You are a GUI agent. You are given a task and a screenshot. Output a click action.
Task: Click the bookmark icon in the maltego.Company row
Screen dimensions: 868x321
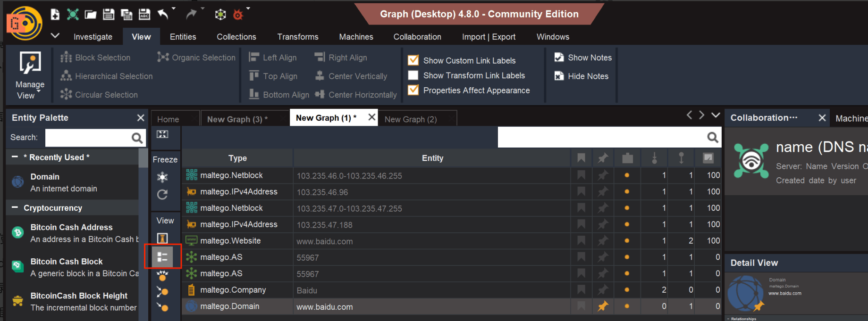(x=581, y=290)
